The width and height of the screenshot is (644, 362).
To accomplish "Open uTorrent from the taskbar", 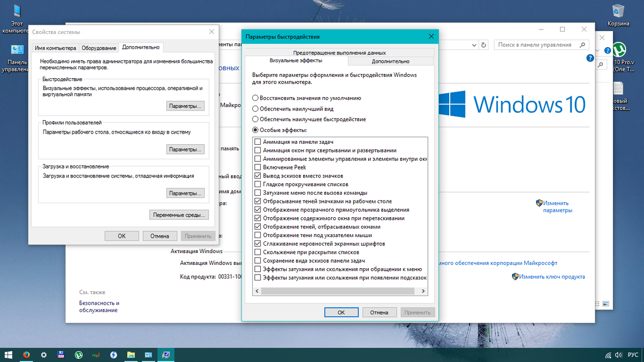I will (x=79, y=355).
